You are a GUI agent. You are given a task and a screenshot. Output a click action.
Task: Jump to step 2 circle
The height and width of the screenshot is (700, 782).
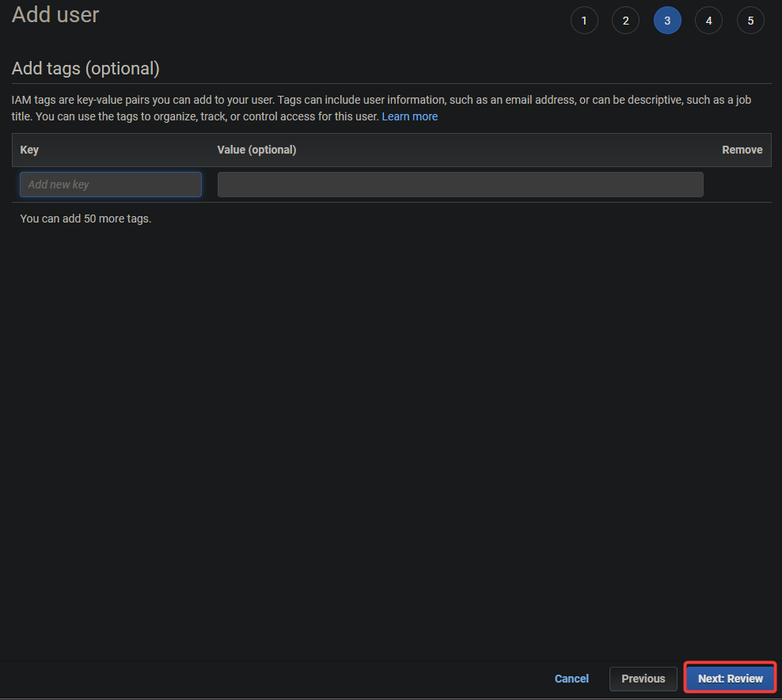tap(625, 21)
